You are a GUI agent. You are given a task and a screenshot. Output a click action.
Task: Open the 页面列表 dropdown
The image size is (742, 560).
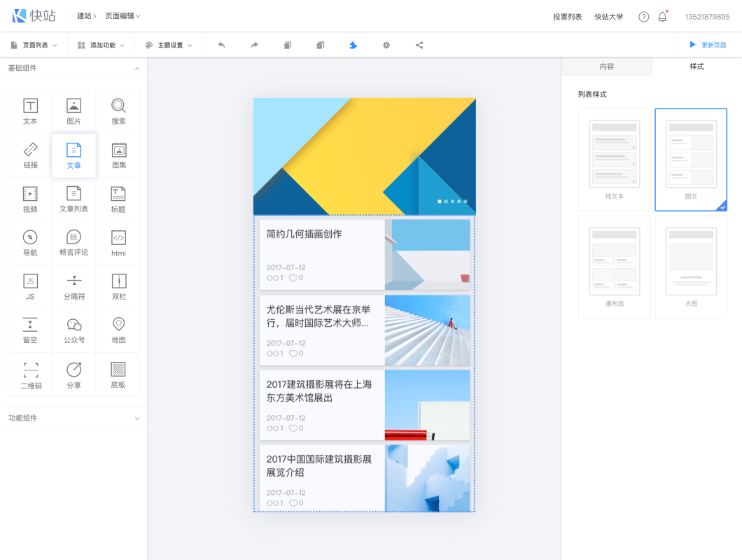click(34, 45)
